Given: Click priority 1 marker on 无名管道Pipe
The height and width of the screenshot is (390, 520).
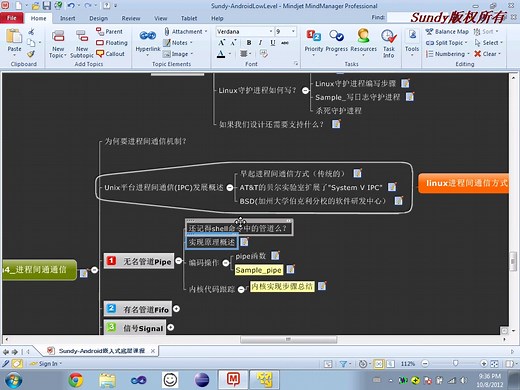Looking at the screenshot, I should pyautogui.click(x=111, y=261).
